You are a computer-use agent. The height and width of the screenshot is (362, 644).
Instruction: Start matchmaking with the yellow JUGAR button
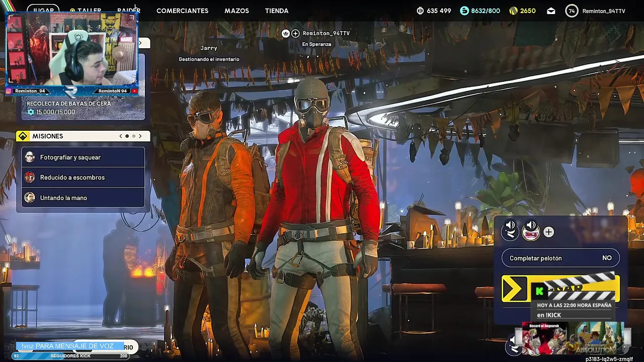pyautogui.click(x=560, y=288)
